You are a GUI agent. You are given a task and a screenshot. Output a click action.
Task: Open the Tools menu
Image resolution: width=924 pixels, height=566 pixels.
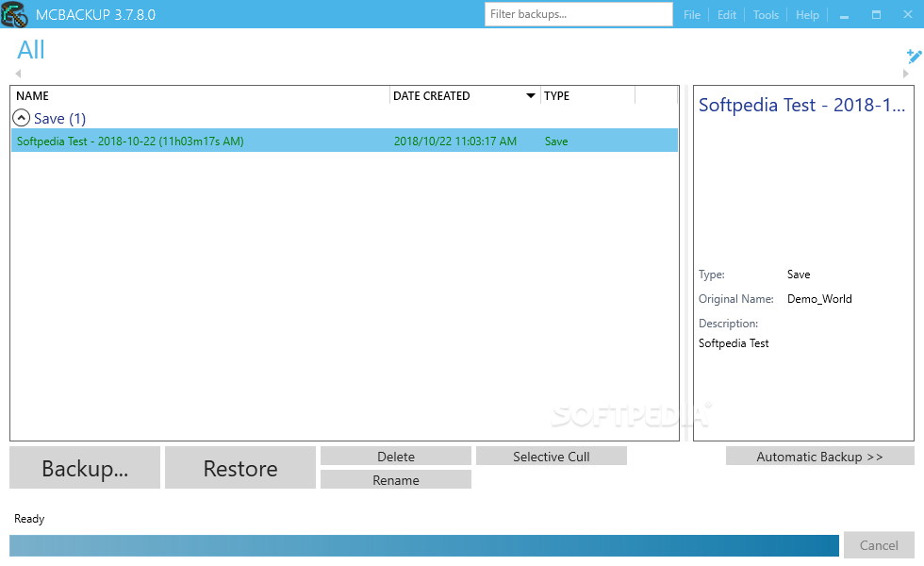click(x=766, y=15)
